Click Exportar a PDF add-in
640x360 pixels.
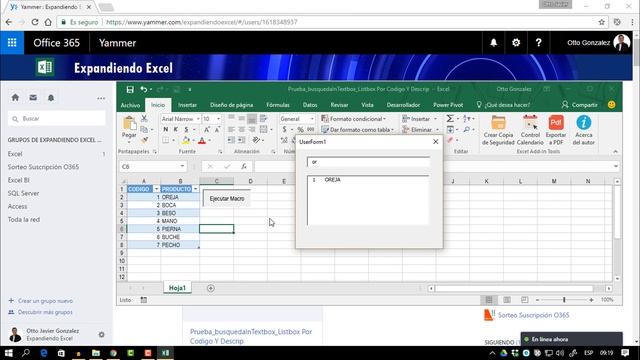coord(556,130)
